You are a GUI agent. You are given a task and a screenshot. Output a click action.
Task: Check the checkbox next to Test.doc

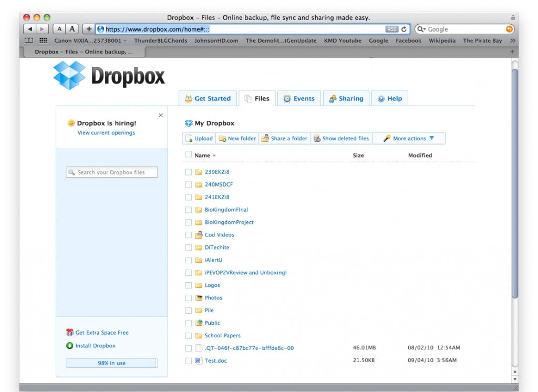click(189, 360)
